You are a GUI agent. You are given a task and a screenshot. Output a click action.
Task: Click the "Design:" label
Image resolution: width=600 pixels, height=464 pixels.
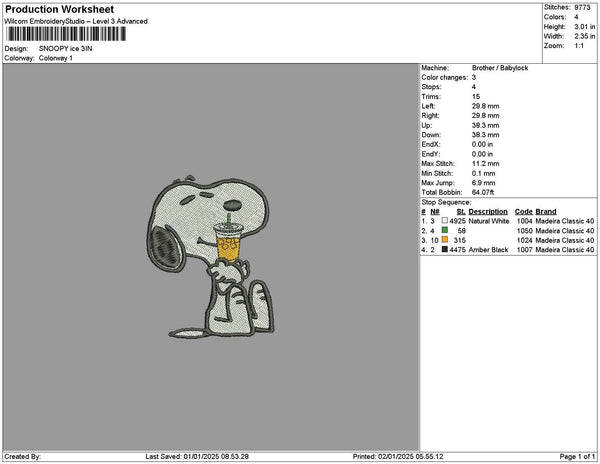tap(16, 49)
